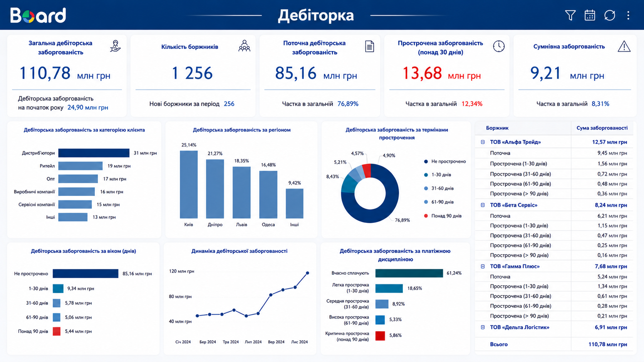Open the three-dot more options menu

coord(628,15)
